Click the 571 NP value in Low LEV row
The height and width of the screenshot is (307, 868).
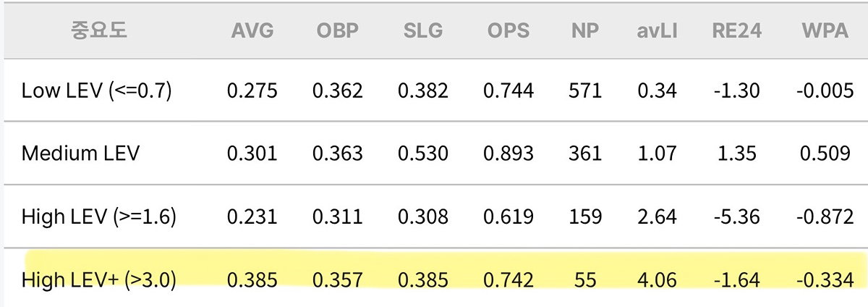(x=585, y=91)
